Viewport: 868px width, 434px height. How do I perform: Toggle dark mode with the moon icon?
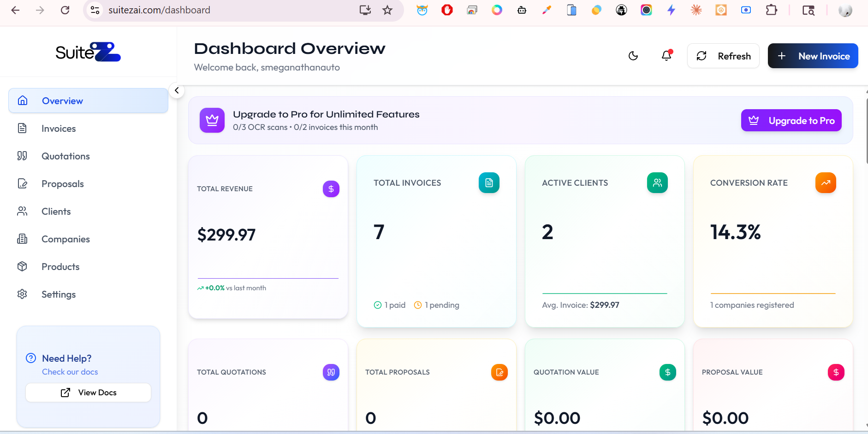(x=633, y=56)
